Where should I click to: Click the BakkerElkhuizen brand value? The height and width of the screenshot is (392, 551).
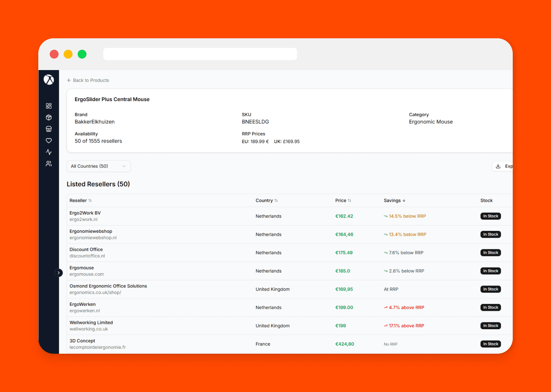(x=95, y=122)
